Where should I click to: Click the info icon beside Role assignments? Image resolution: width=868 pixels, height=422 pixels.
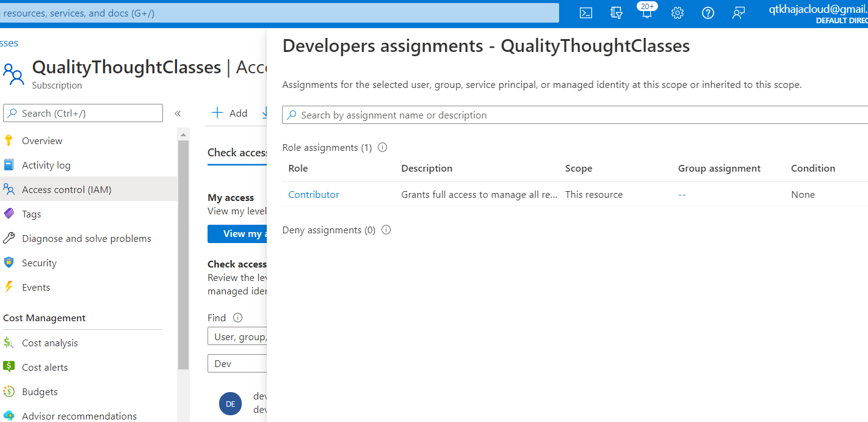382,147
